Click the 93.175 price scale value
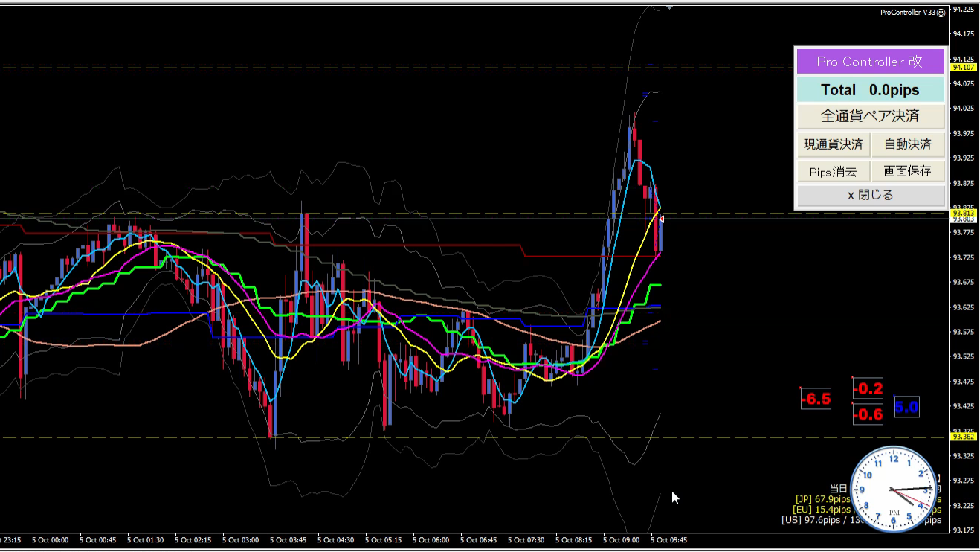980x552 pixels. point(964,530)
